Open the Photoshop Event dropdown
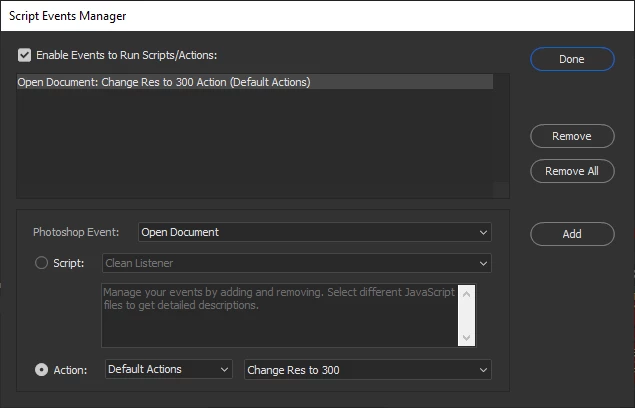 [x=315, y=232]
